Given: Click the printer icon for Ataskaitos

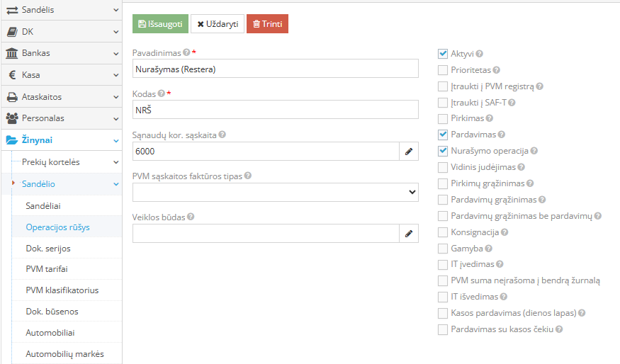Looking at the screenshot, I should [12, 97].
